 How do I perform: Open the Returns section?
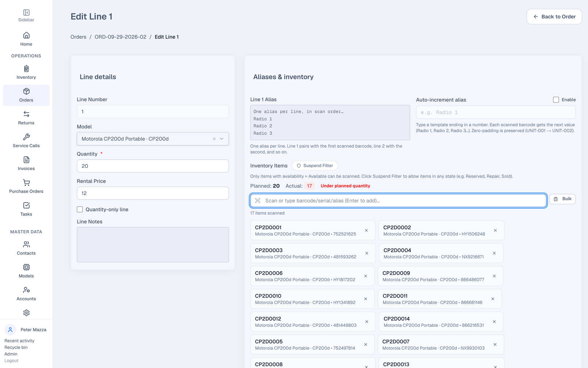coord(26,118)
